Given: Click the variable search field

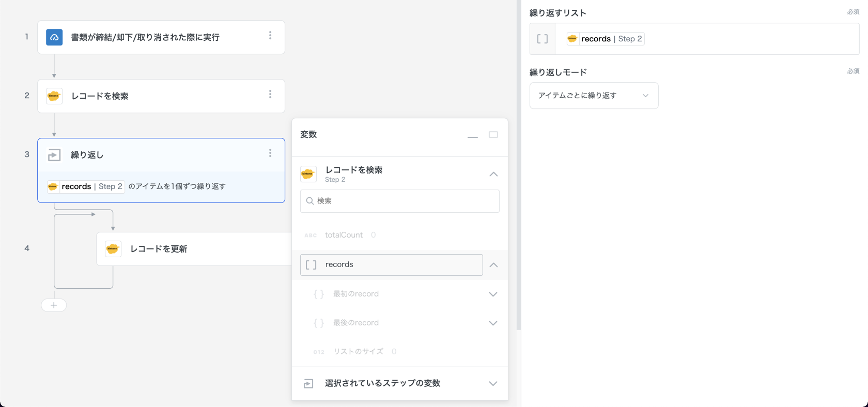Looking at the screenshot, I should tap(399, 201).
